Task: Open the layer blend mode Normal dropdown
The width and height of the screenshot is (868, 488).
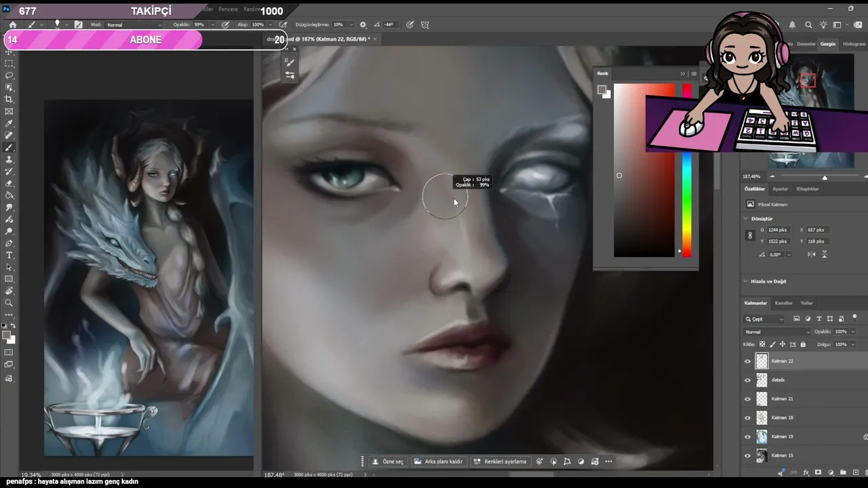Action: [777, 332]
